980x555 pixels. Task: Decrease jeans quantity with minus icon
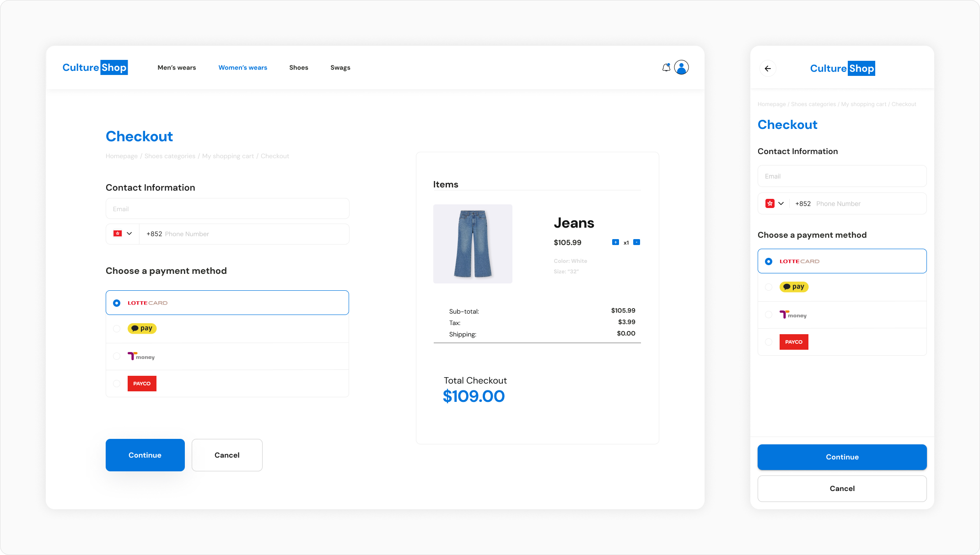pos(636,242)
